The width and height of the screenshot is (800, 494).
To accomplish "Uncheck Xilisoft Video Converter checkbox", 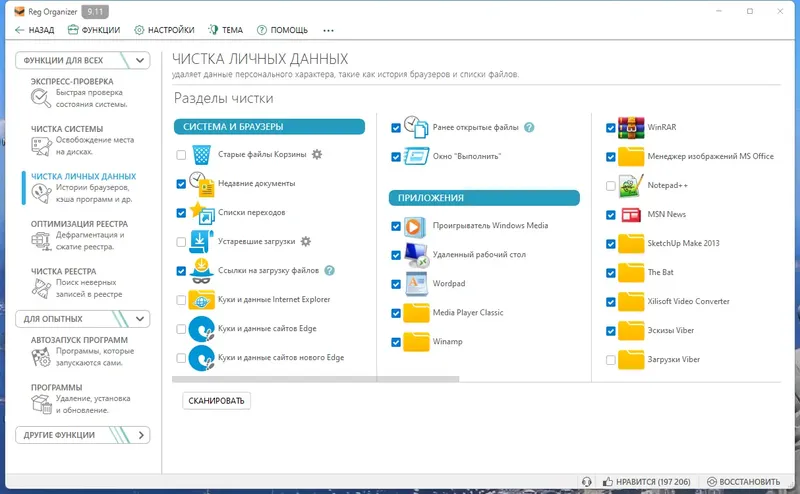I will point(611,302).
